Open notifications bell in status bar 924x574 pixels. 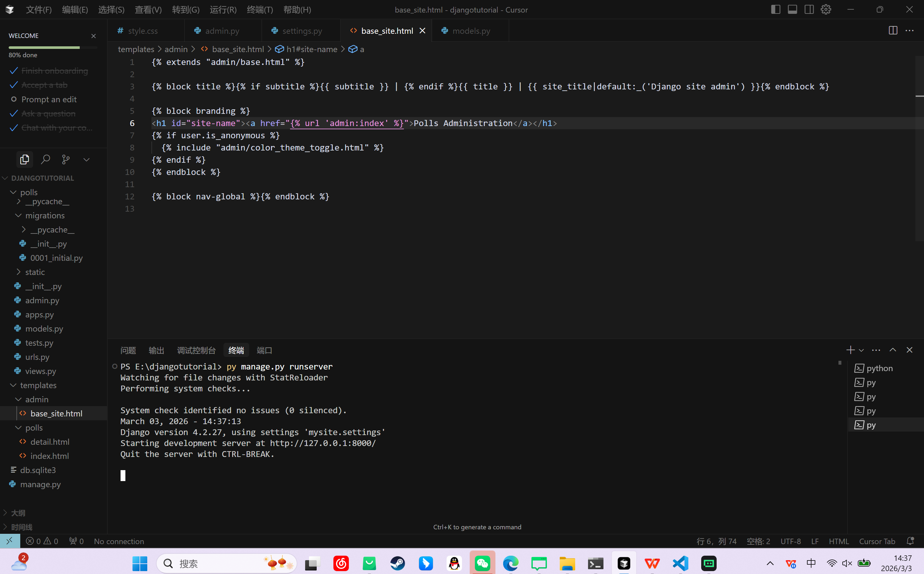point(910,541)
